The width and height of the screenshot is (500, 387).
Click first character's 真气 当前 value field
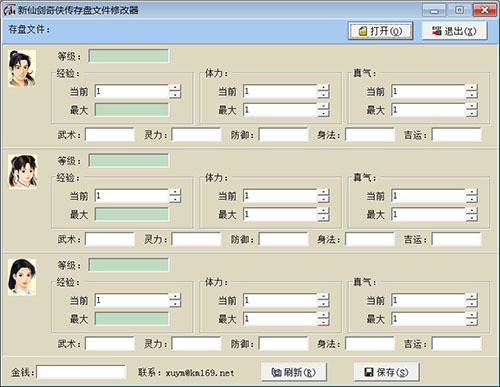coord(429,91)
